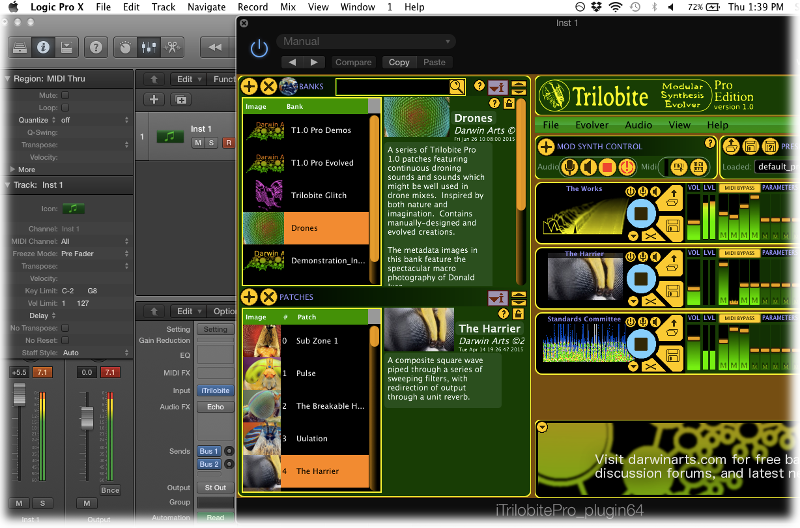Toggle lock icon in Drones bank info
Viewport: 800px width, 528px height.
(509, 104)
